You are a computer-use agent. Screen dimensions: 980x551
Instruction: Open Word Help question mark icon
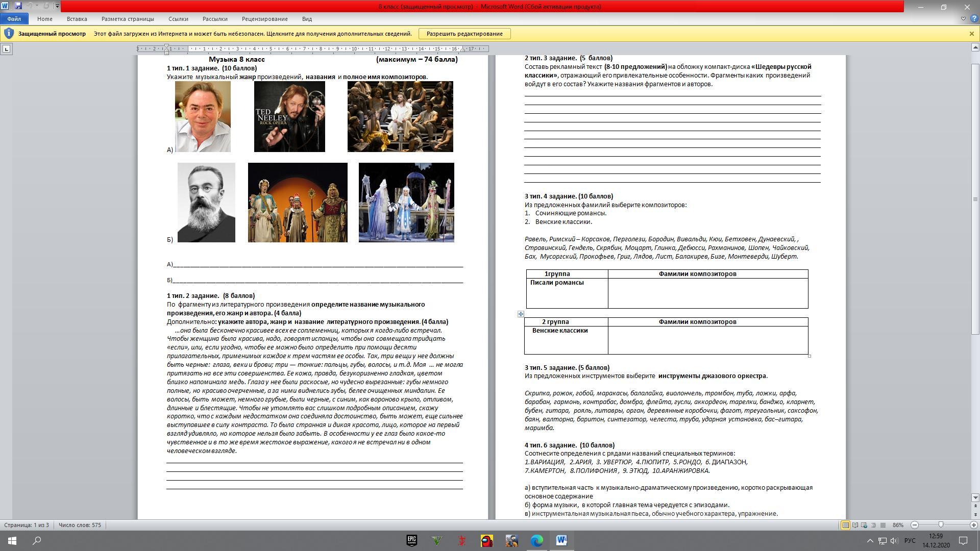tap(974, 18)
